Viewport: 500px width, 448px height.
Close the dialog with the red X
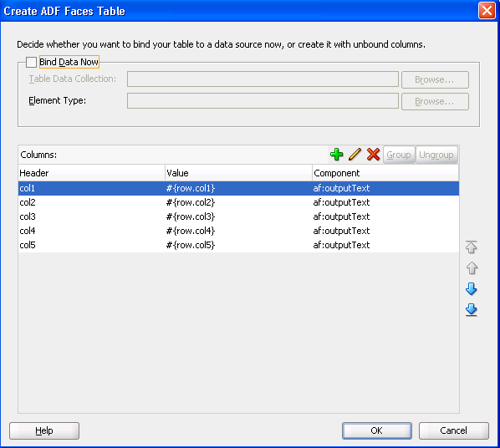(x=487, y=11)
